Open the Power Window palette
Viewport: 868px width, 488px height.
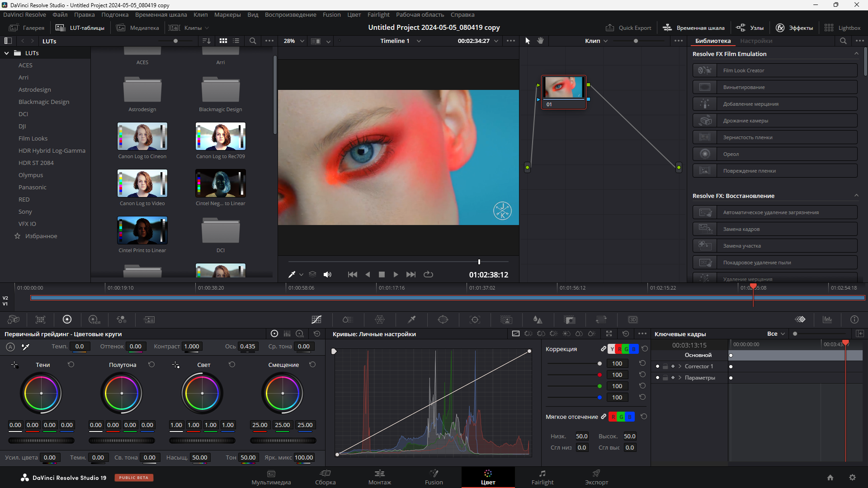pos(443,320)
